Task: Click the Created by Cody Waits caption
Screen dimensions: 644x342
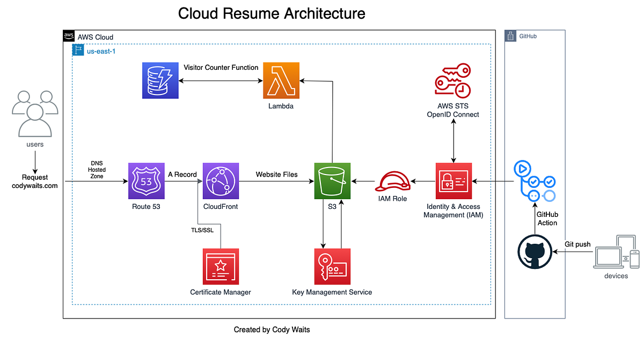Action: (272, 329)
